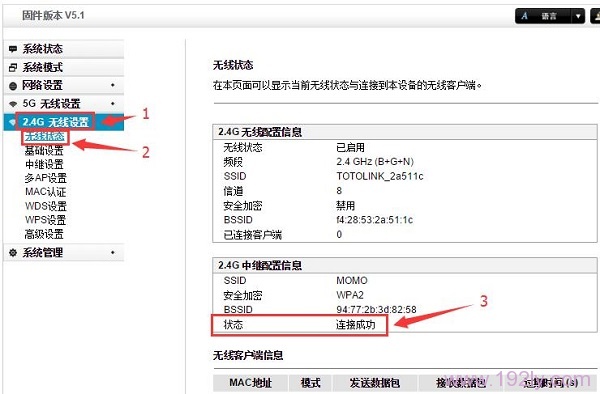Click the 5G wireless wifi icon

tap(13, 104)
